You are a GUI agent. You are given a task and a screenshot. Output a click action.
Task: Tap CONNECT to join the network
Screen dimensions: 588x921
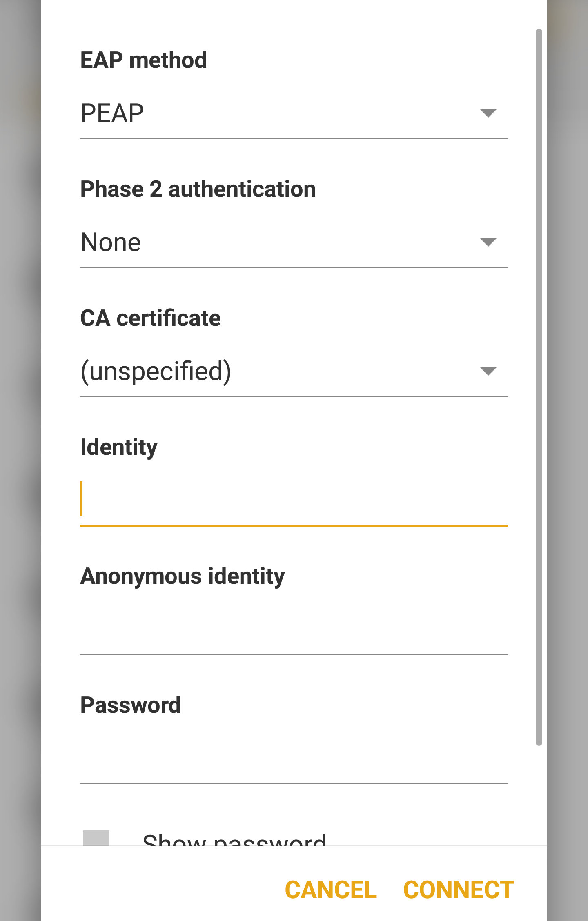[x=459, y=890]
